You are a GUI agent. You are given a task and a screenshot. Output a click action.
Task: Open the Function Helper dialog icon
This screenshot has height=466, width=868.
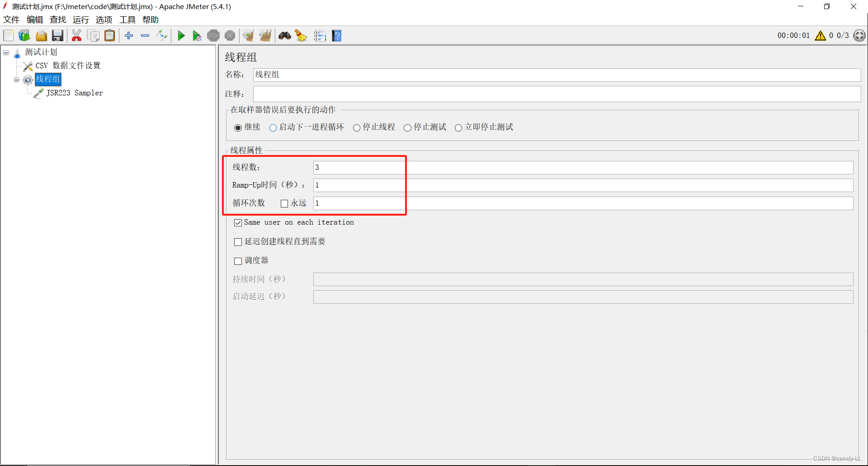[320, 35]
